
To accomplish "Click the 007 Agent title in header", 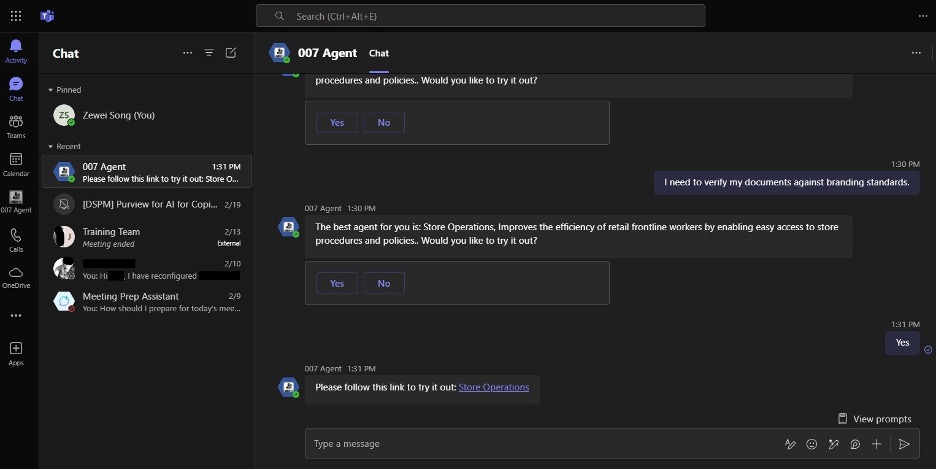I will (327, 53).
